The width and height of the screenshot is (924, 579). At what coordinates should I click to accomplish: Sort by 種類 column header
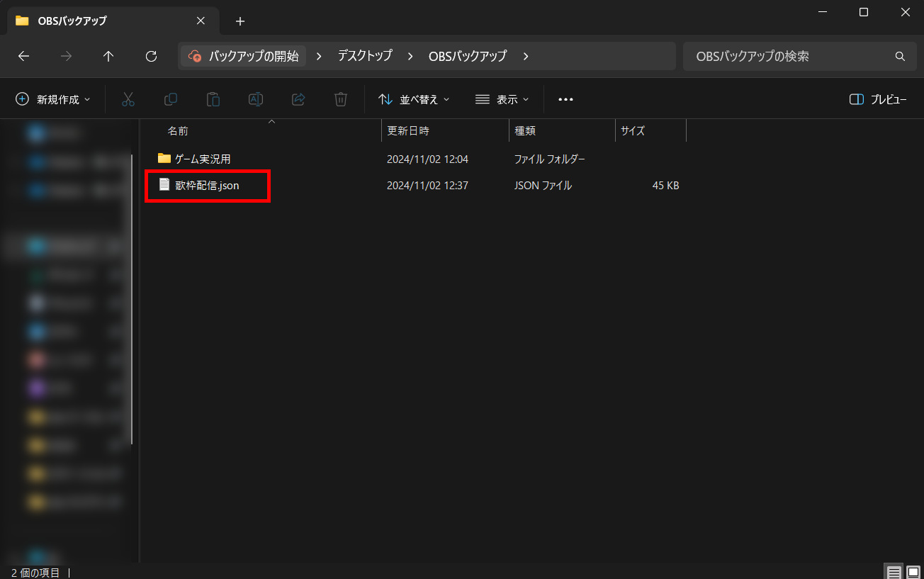[525, 131]
